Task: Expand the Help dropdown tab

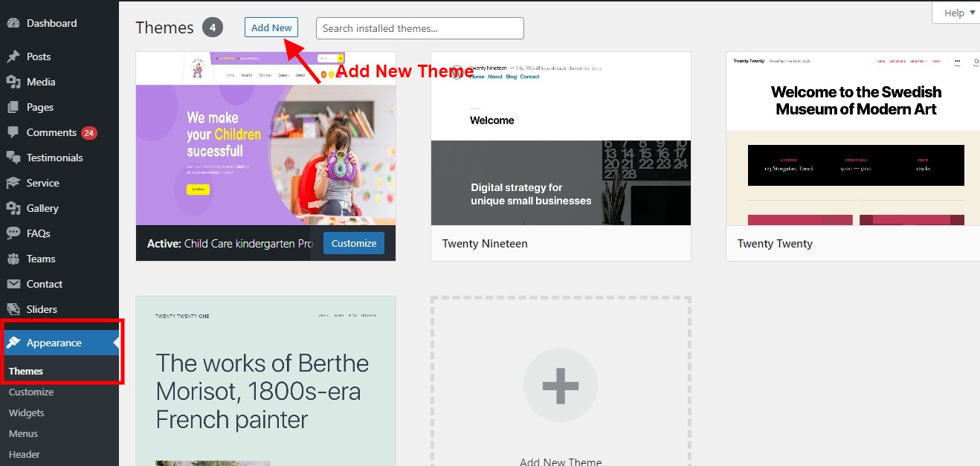Action: click(x=955, y=13)
